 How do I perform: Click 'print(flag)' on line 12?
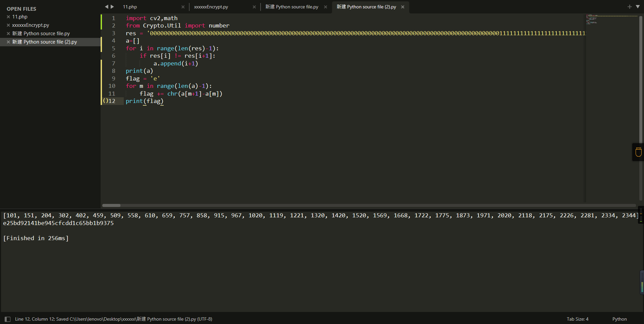click(145, 101)
